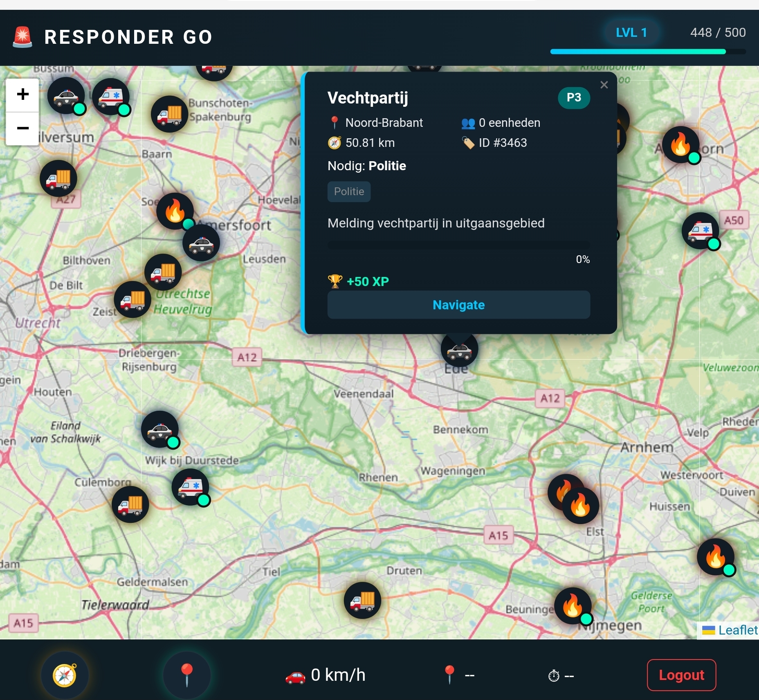Select the police car marker near Amersfoort
Viewport: 759px width, 700px height.
[x=202, y=242]
